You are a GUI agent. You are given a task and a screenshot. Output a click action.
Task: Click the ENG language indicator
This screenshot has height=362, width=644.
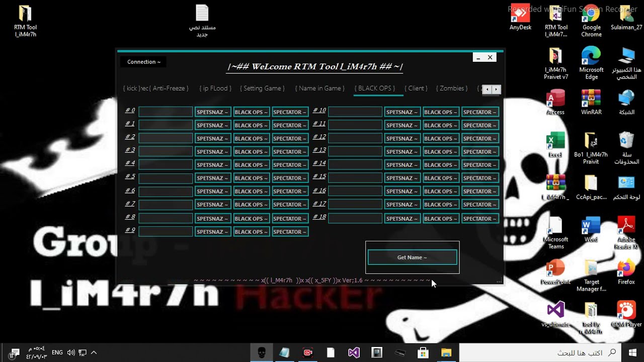57,352
